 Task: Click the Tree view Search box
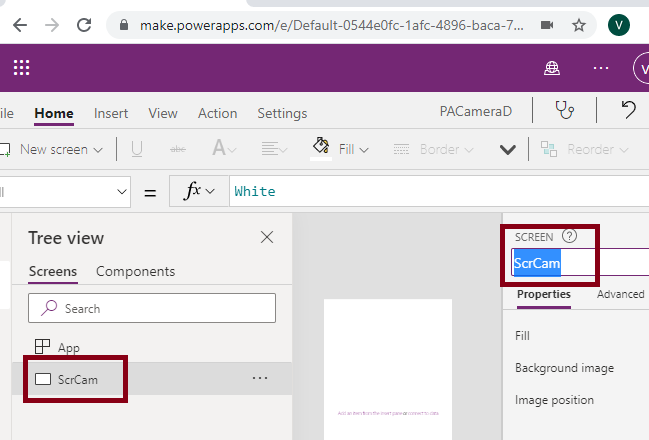152,308
